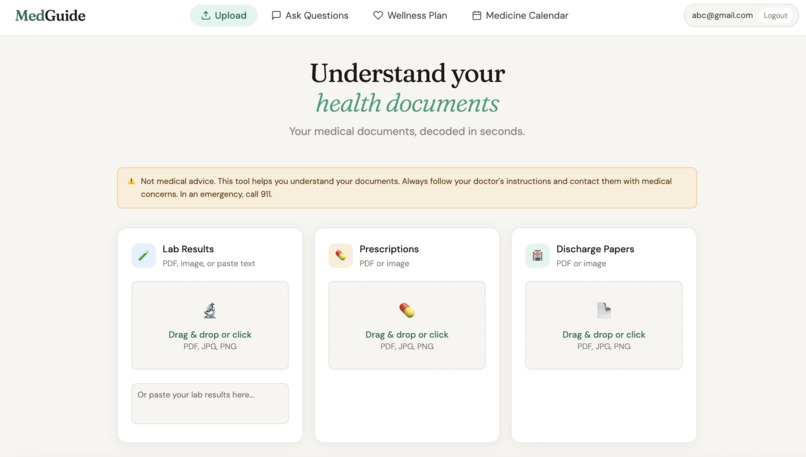Click the "Understand your" heading
806x457 pixels.
pos(407,73)
